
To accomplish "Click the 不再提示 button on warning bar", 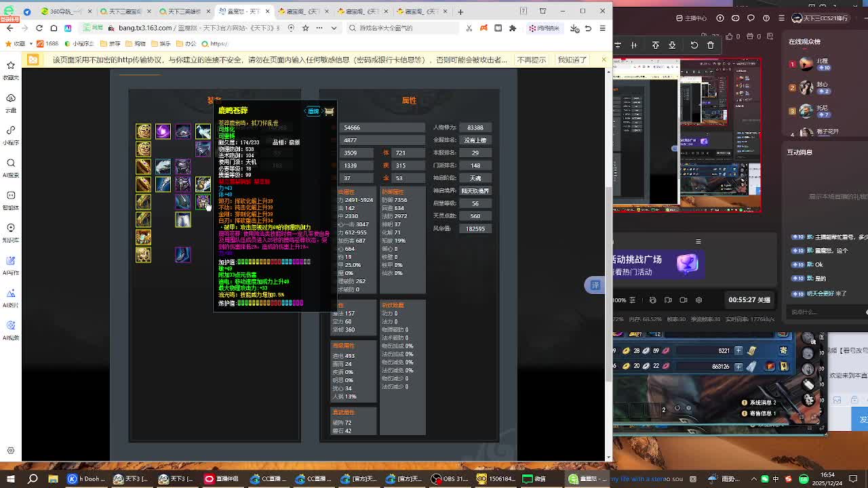I will [x=532, y=60].
